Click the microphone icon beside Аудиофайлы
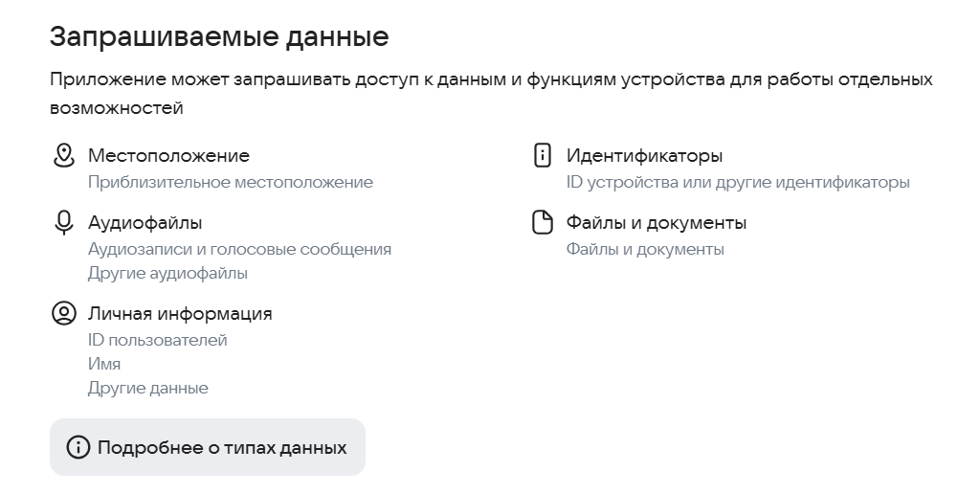The height and width of the screenshot is (494, 980). tap(64, 223)
